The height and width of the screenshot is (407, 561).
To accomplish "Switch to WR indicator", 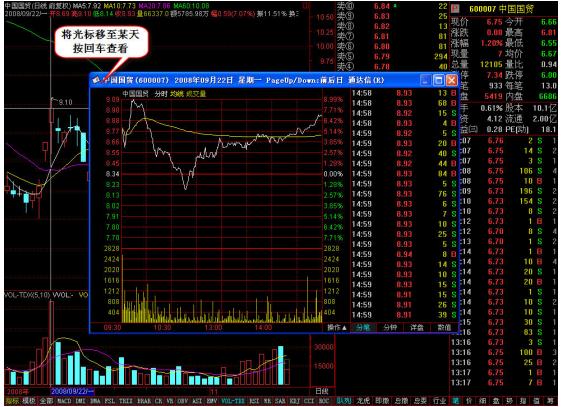I will 267,401.
